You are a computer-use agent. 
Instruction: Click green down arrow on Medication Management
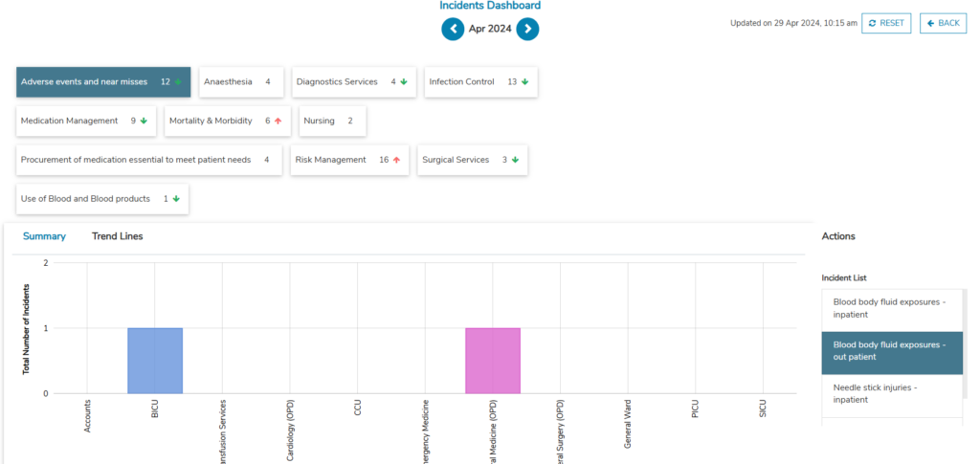pos(144,122)
